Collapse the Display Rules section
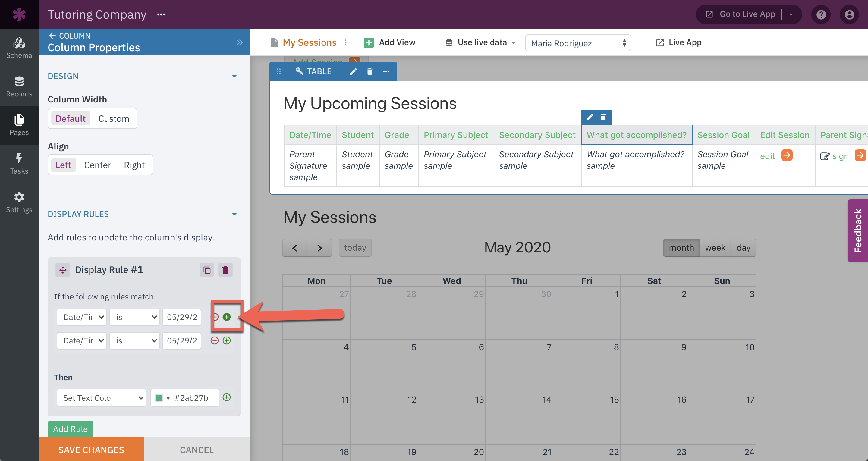The width and height of the screenshot is (868, 461). coord(234,214)
